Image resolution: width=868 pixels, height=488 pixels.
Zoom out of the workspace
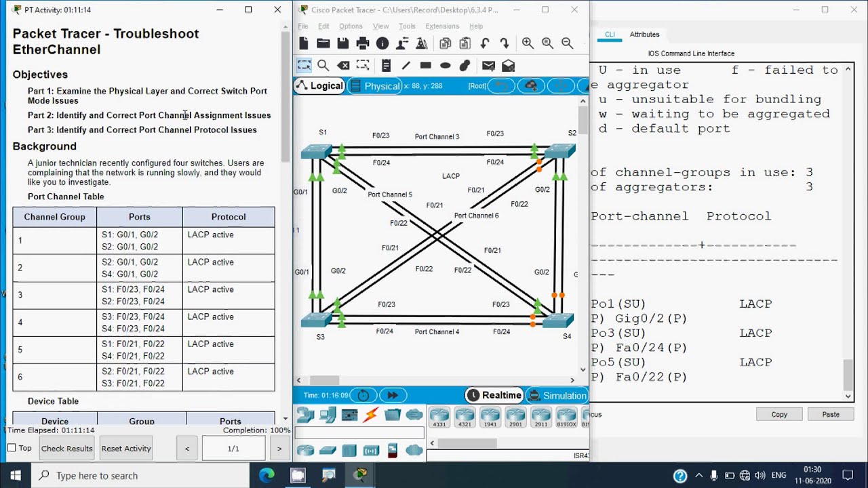567,43
